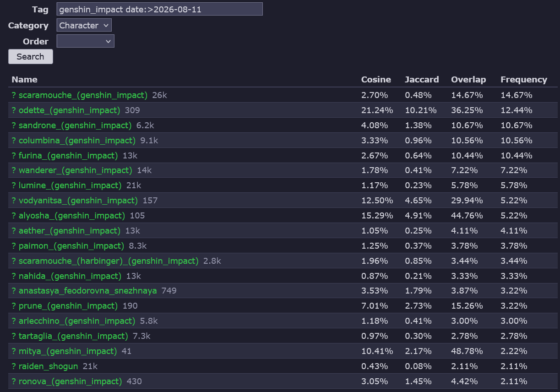The width and height of the screenshot is (560, 392).
Task: Click the Tag field label
Action: tap(40, 10)
